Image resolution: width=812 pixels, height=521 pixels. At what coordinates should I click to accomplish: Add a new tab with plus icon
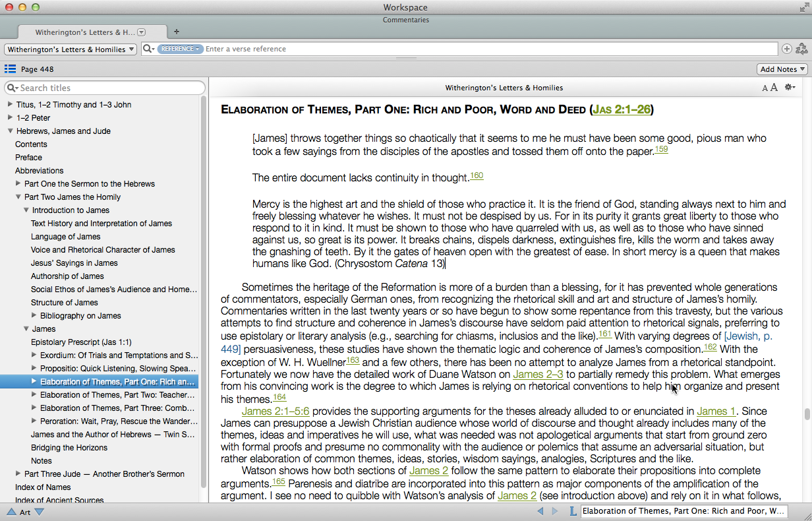pyautogui.click(x=176, y=32)
